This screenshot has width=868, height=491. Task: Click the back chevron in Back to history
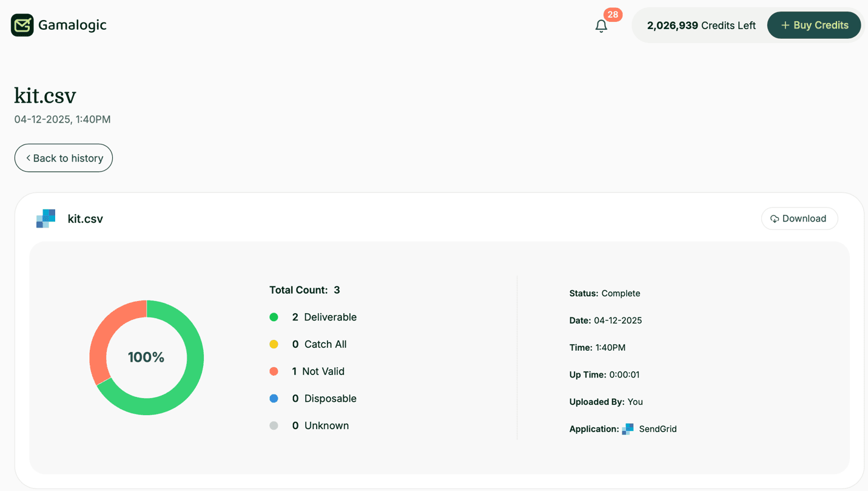coord(27,158)
